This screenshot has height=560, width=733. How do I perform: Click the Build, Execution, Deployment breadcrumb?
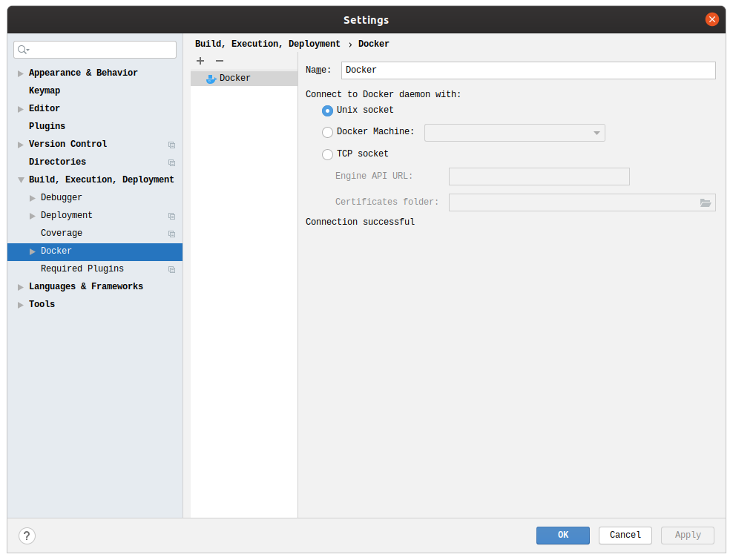(x=267, y=44)
